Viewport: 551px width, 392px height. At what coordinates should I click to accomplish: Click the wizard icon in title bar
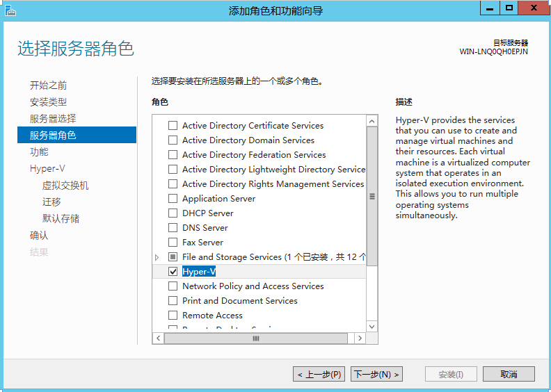[x=10, y=10]
